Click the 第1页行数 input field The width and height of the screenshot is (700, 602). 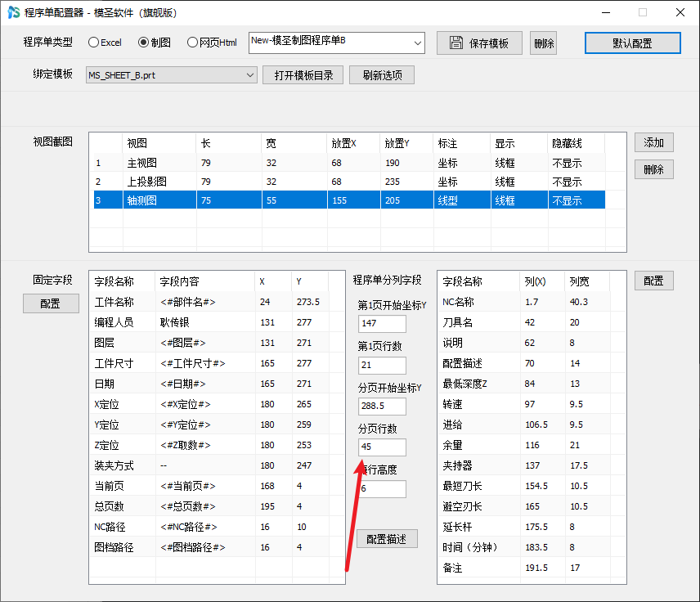tap(382, 365)
